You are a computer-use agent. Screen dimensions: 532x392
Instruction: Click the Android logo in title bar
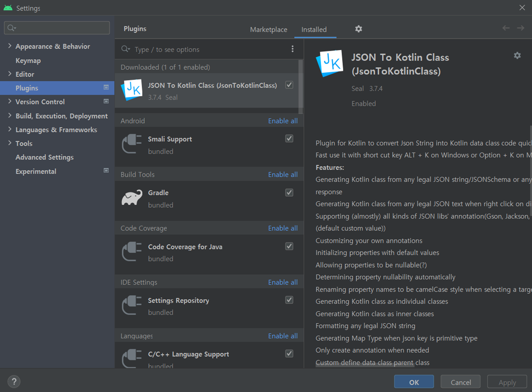[x=8, y=8]
